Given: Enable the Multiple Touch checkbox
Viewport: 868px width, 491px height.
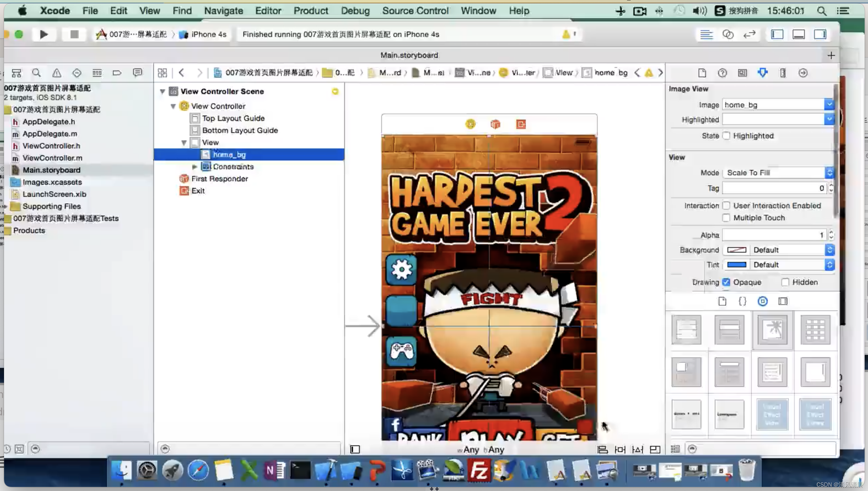Looking at the screenshot, I should click(x=726, y=218).
